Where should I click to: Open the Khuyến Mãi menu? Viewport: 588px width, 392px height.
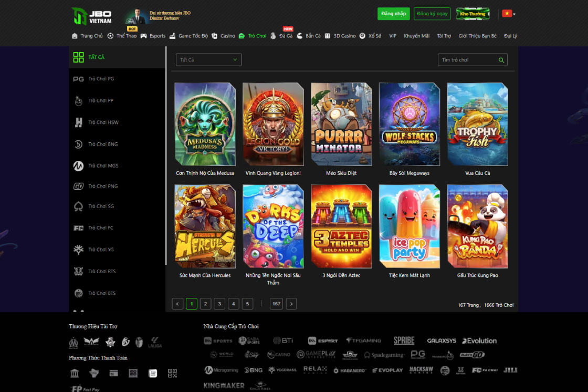coord(417,36)
